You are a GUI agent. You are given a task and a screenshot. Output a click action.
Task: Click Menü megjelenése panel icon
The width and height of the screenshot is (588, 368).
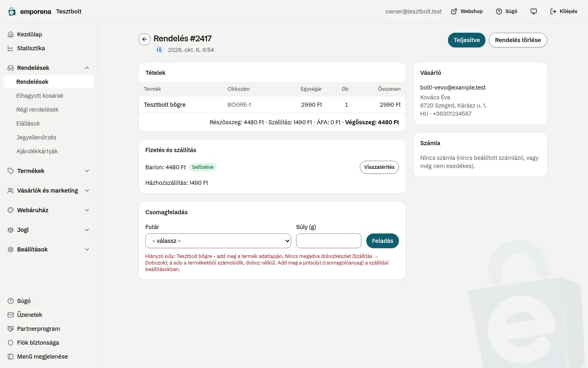(x=11, y=357)
